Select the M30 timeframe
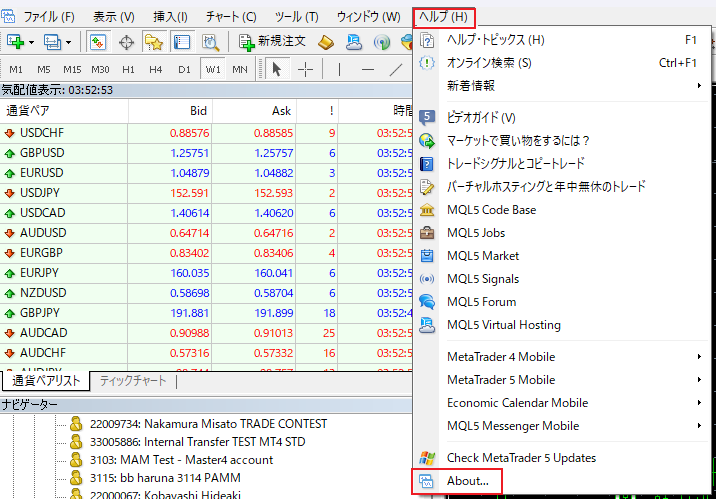Screen dimensions: 716x499 tap(100, 69)
